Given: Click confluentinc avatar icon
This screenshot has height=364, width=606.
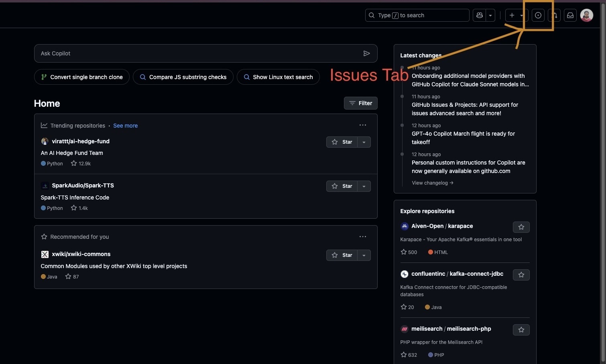Looking at the screenshot, I should (405, 274).
